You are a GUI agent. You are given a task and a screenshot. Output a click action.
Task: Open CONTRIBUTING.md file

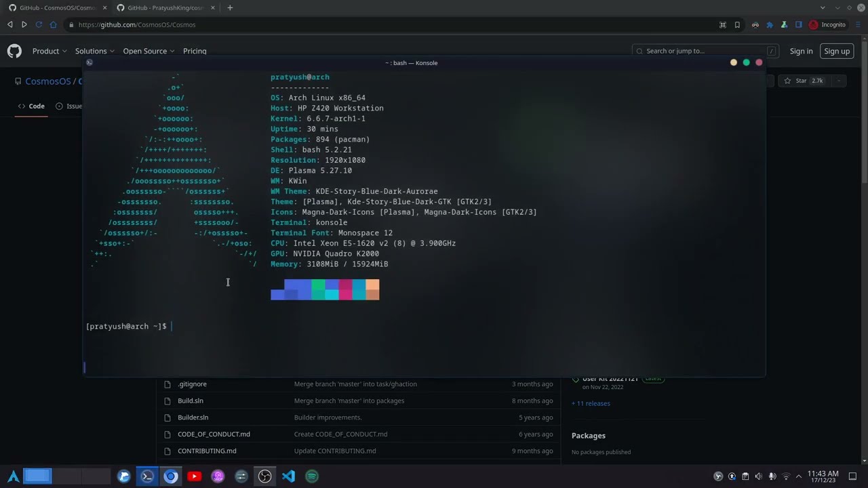[207, 451]
